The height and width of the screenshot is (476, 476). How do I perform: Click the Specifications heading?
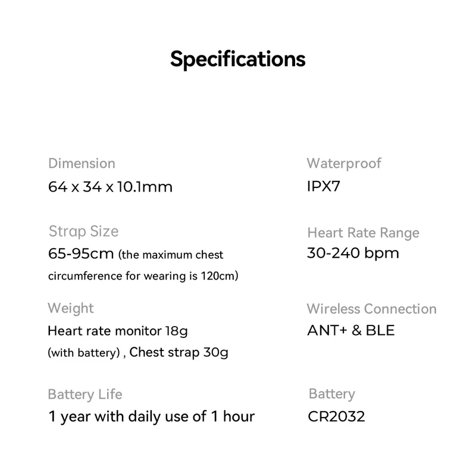pos(237,59)
